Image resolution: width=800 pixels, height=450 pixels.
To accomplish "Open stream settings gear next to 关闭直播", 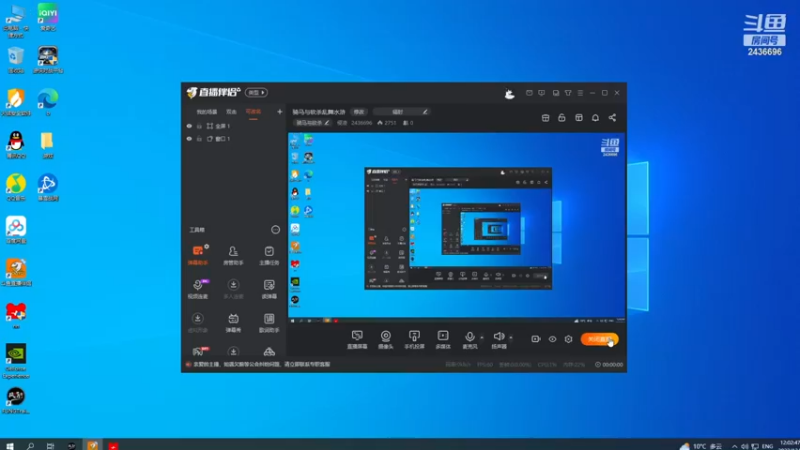I will coord(568,339).
